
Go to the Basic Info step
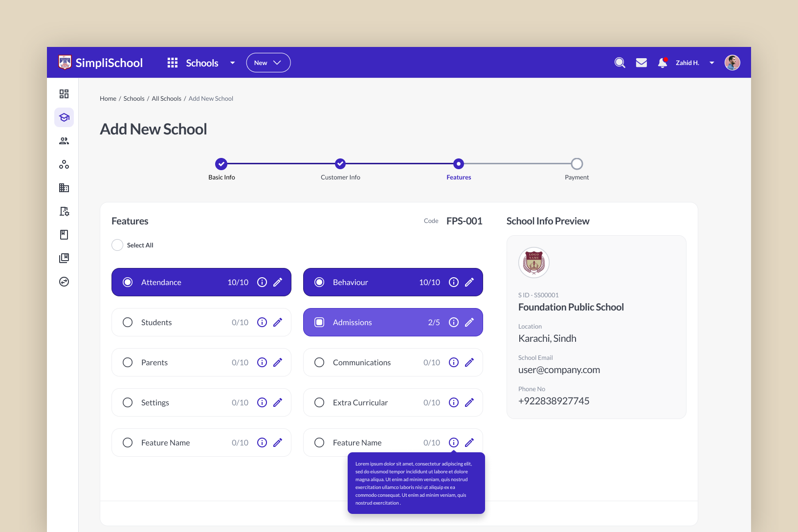(x=222, y=164)
